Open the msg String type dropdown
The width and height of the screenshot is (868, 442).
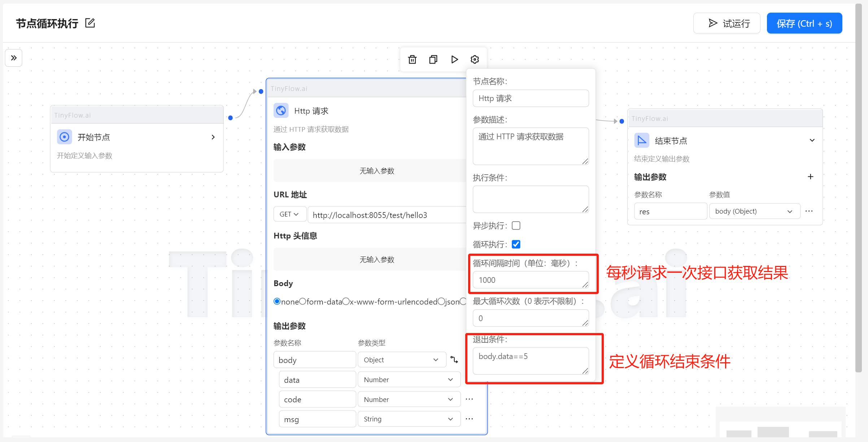click(409, 419)
